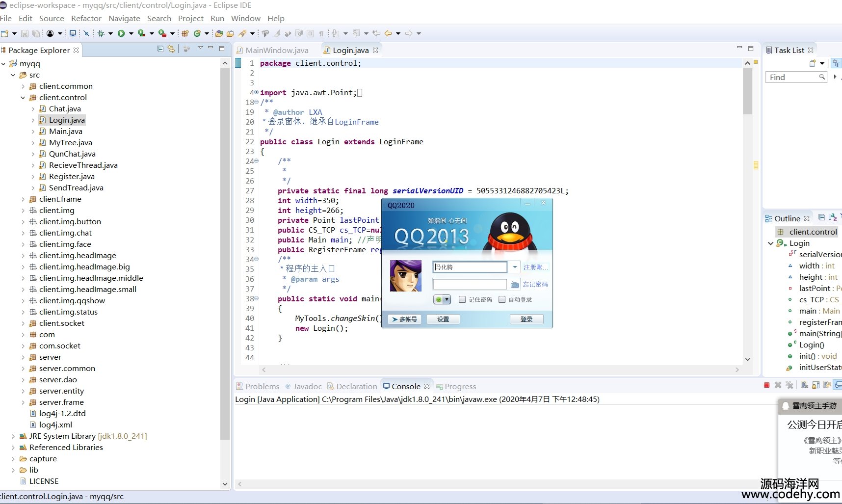842x504 pixels.
Task: Click the Save toolbar icon
Action: pyautogui.click(x=25, y=33)
